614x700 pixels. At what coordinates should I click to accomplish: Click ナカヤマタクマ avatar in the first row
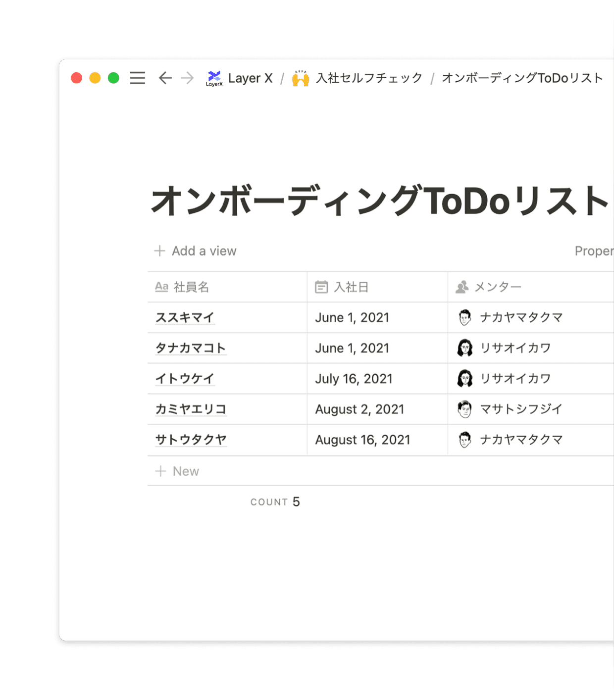464,317
